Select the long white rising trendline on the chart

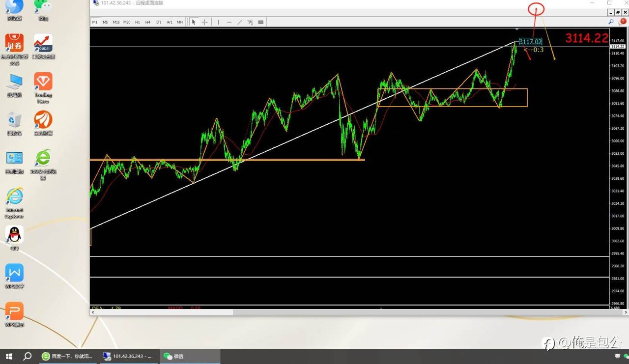(303, 135)
